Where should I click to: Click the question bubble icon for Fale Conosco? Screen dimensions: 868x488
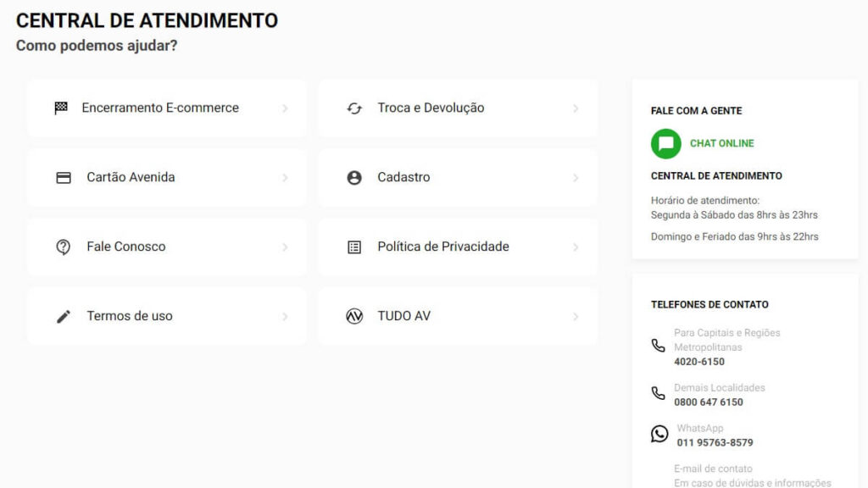pos(64,247)
